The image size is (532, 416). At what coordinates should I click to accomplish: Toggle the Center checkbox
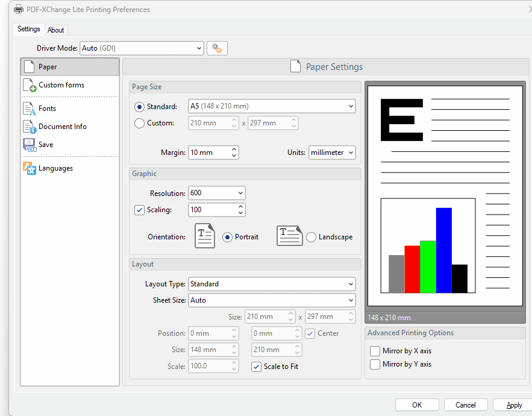coord(310,333)
